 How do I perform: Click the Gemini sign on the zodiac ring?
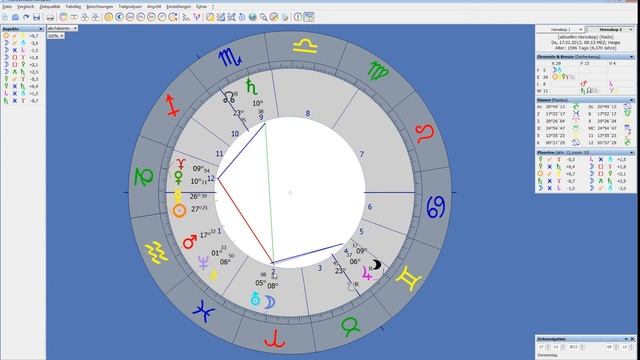(409, 278)
